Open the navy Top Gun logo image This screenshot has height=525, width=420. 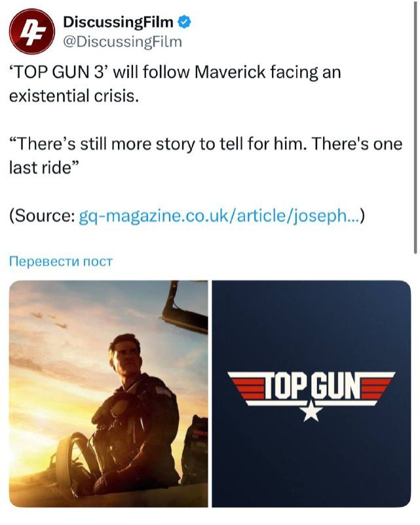coord(312,394)
